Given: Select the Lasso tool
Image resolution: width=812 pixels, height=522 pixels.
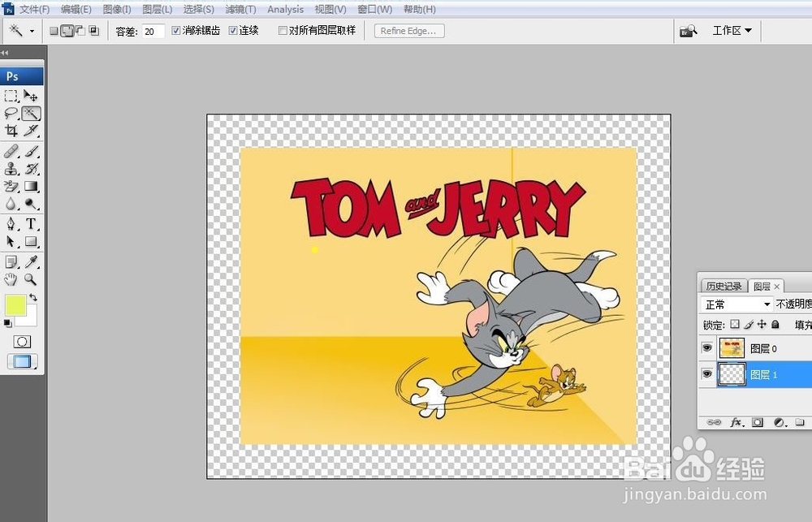Looking at the screenshot, I should coord(11,113).
